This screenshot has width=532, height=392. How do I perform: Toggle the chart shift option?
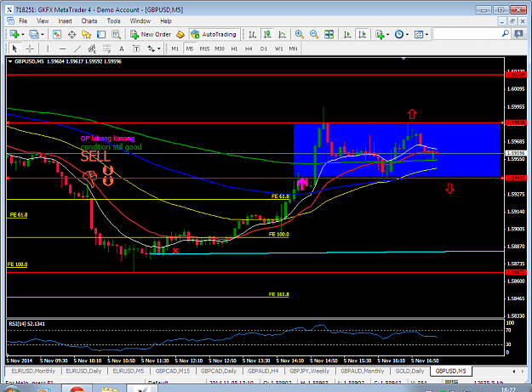(x=362, y=34)
